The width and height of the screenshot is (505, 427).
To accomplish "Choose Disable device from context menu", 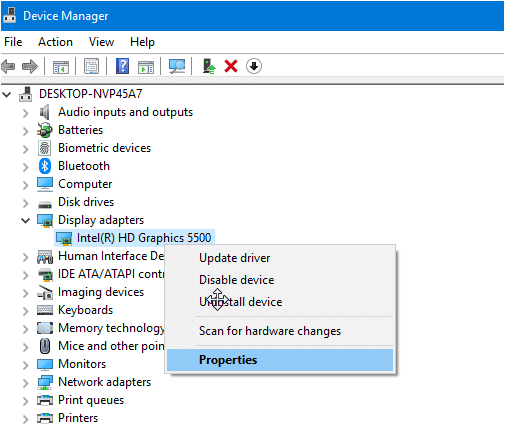I will pyautogui.click(x=280, y=280).
